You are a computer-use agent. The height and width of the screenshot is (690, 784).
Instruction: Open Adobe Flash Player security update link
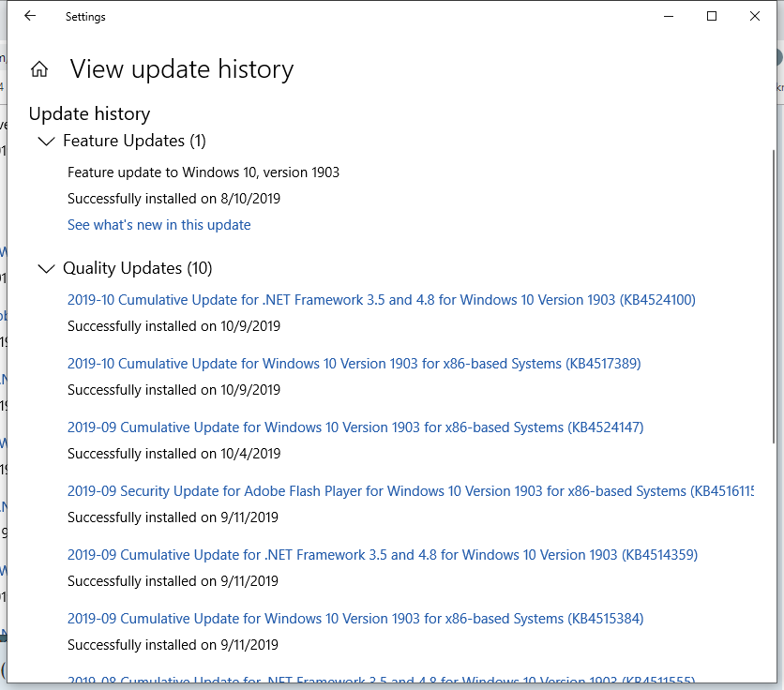pos(411,491)
